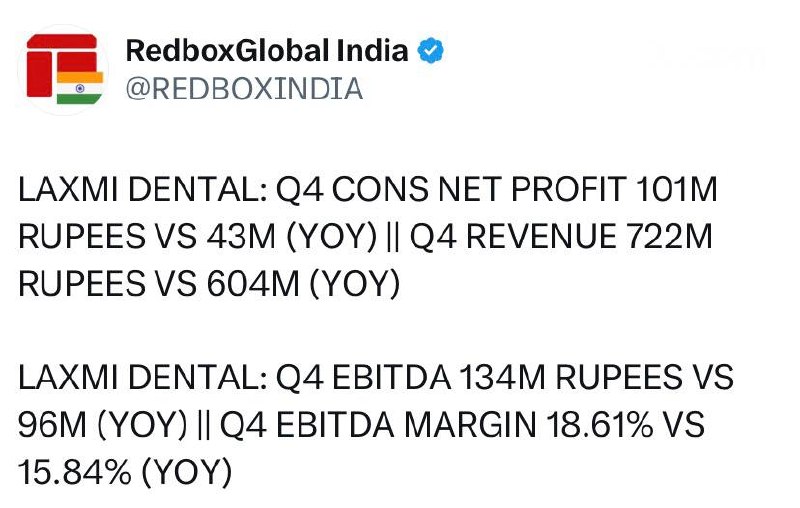Select the 43M (YOY) figure
Image resolution: width=800 pixels, height=508 pixels.
pos(292,237)
